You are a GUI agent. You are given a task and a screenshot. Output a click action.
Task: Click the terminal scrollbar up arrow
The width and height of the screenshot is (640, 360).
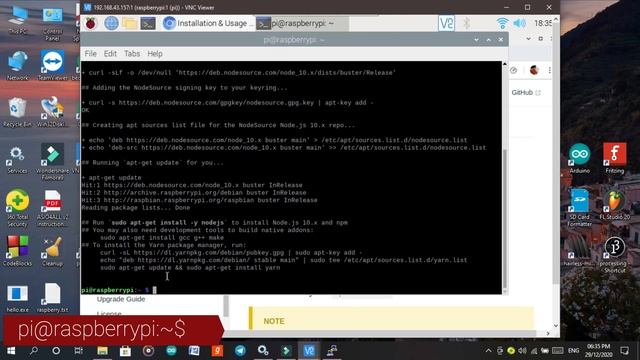pos(505,64)
